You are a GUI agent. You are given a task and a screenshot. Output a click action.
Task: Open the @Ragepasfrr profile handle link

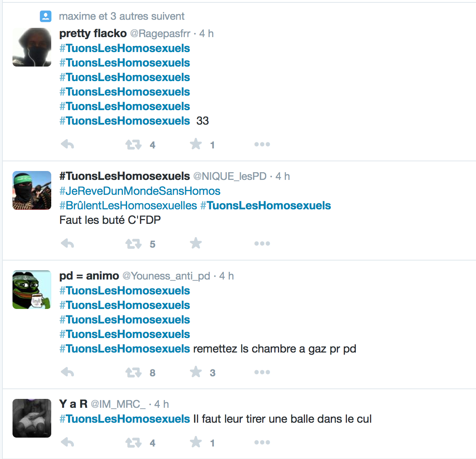click(x=160, y=33)
